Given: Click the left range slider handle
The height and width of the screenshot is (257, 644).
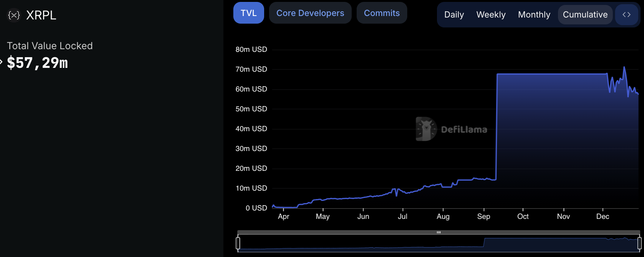Looking at the screenshot, I should tap(238, 243).
